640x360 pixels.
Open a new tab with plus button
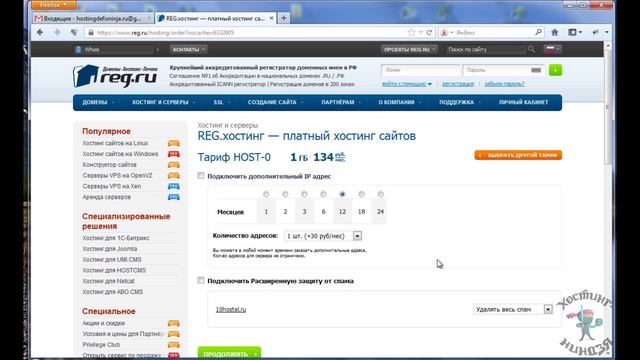284,18
